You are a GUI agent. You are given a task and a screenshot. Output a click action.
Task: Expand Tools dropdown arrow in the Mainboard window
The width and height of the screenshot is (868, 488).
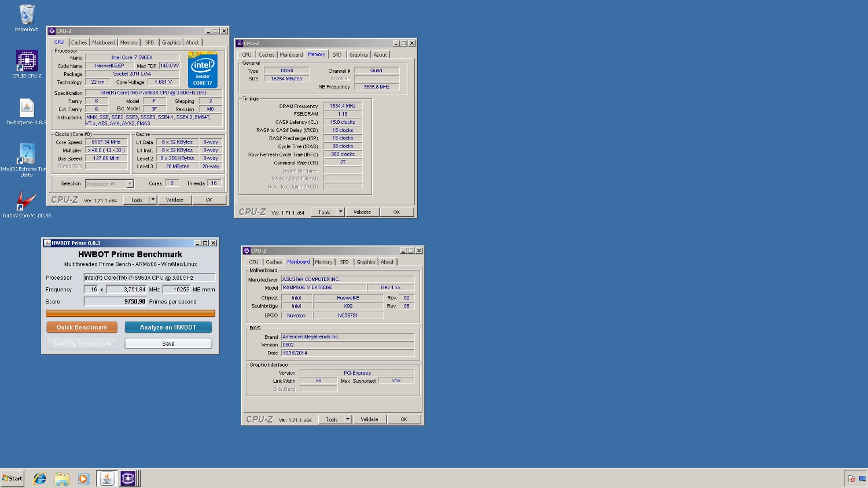coord(348,420)
